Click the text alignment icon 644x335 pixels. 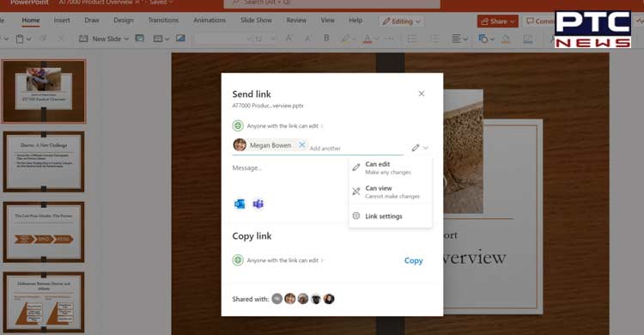pos(456,39)
